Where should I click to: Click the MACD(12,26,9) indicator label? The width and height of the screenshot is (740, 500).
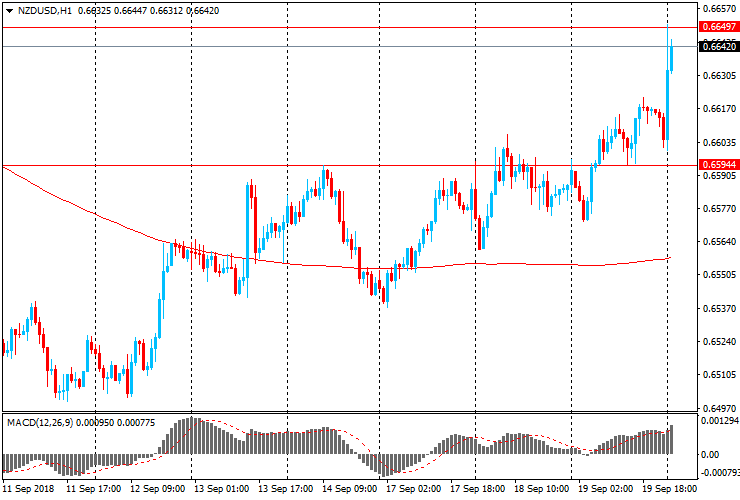coord(40,423)
